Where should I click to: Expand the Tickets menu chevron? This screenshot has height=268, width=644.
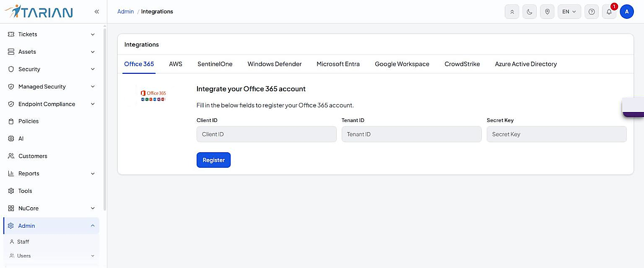(93, 34)
